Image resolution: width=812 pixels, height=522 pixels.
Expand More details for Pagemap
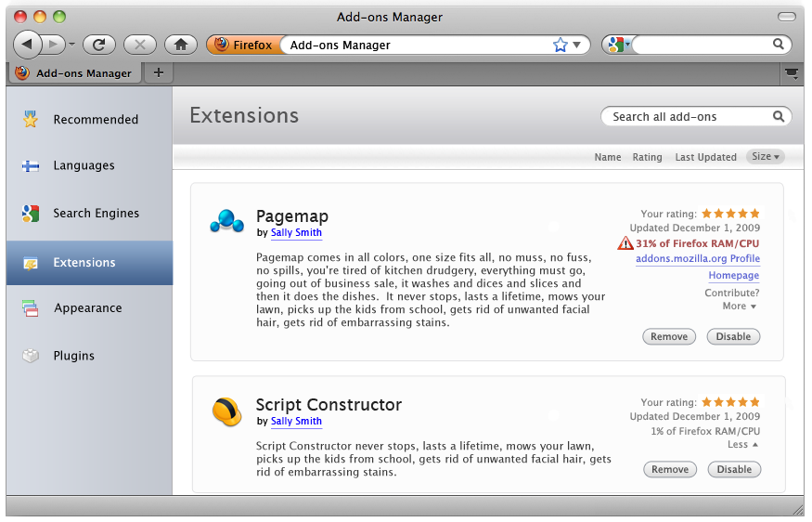click(739, 307)
